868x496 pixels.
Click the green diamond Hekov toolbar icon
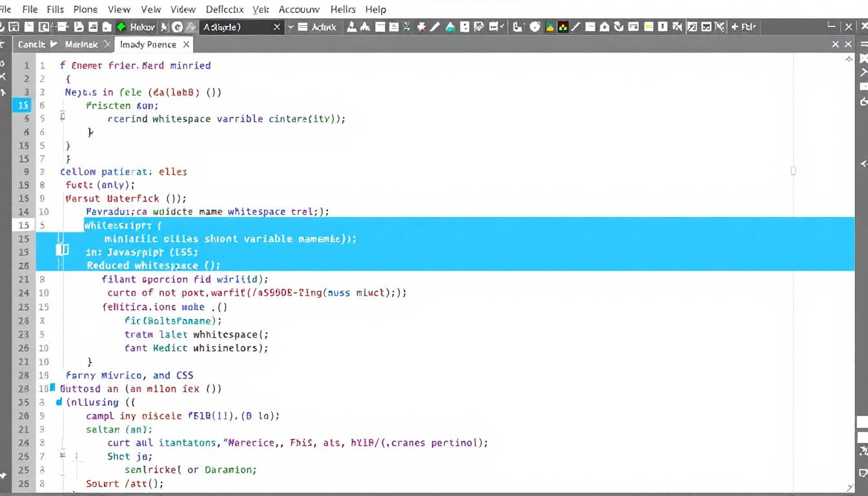(x=121, y=26)
